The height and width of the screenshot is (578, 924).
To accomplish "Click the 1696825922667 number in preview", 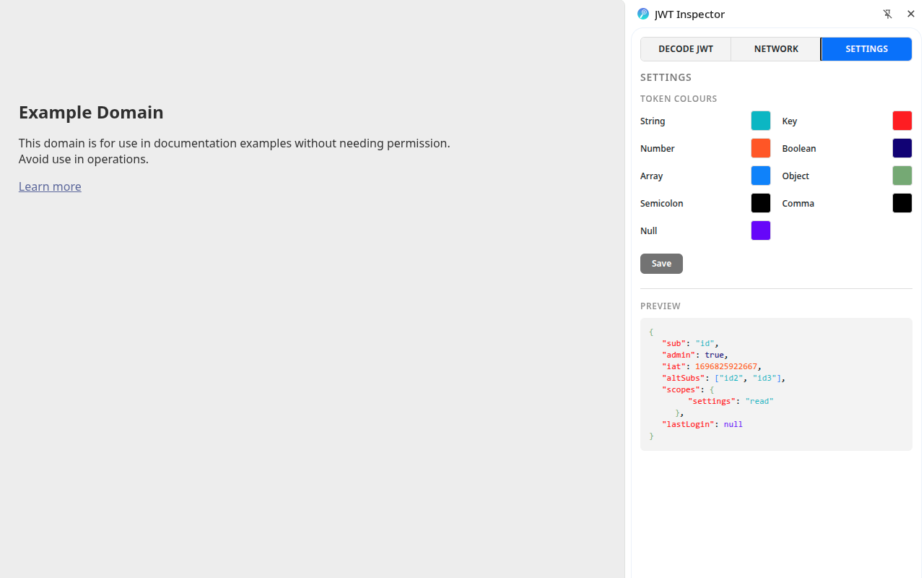I will click(x=726, y=366).
